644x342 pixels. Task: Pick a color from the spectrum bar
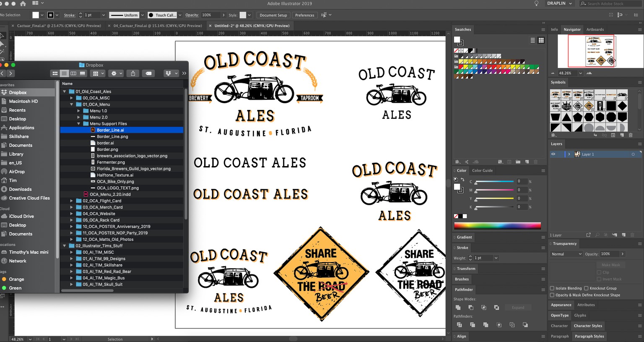497,226
